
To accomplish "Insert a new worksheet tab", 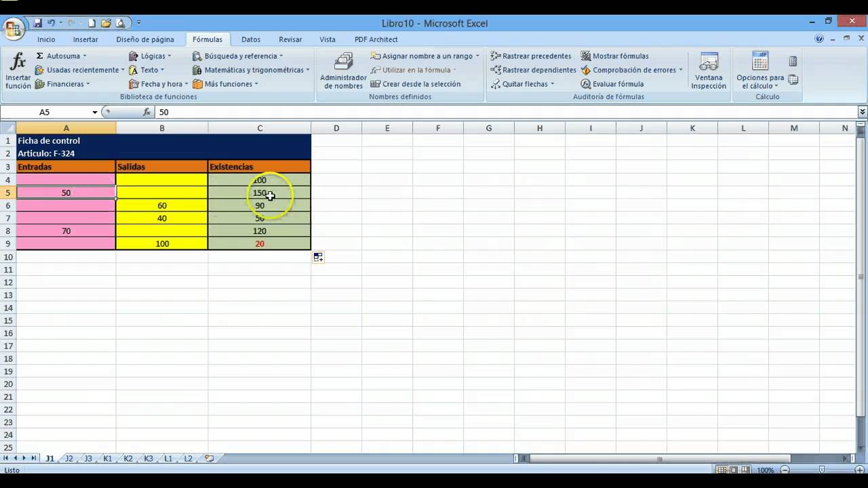I will click(209, 459).
